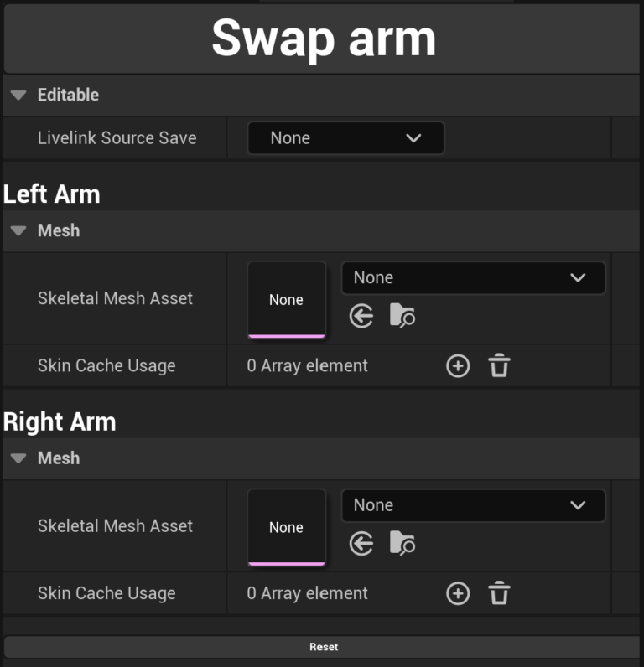
Task: Add element to Left Arm Skin Cache Usage
Action: pyautogui.click(x=458, y=365)
